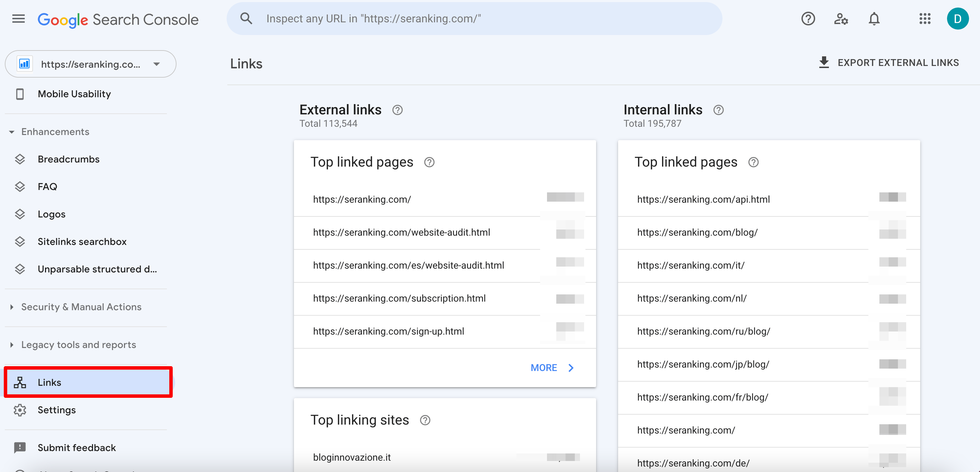Click the MORE chevron arrow
The image size is (980, 472).
(x=571, y=368)
